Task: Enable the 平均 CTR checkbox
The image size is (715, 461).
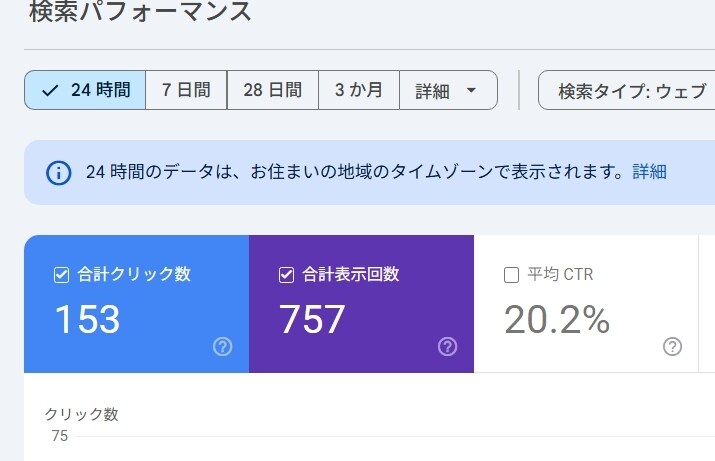Action: 511,275
